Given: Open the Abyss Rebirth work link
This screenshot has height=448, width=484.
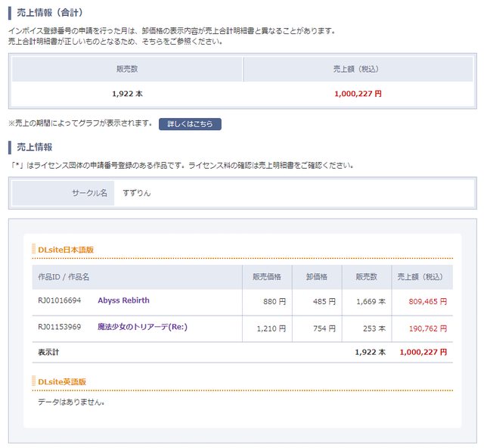Looking at the screenshot, I should coord(123,300).
